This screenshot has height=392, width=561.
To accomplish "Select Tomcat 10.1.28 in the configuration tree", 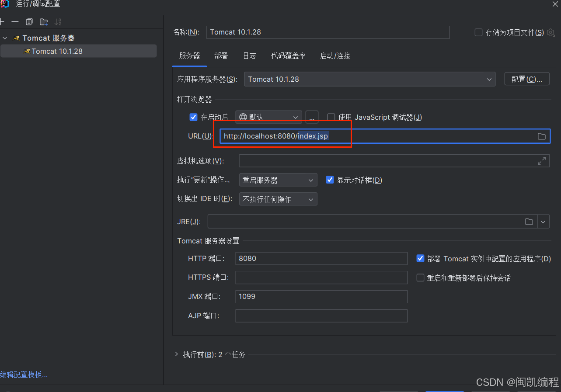I will point(78,51).
